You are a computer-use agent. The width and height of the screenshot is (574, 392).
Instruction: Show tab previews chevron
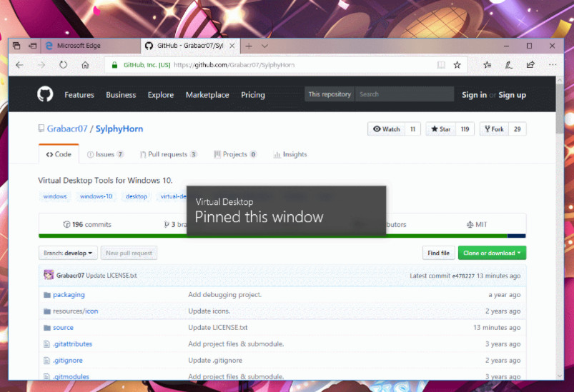[264, 46]
